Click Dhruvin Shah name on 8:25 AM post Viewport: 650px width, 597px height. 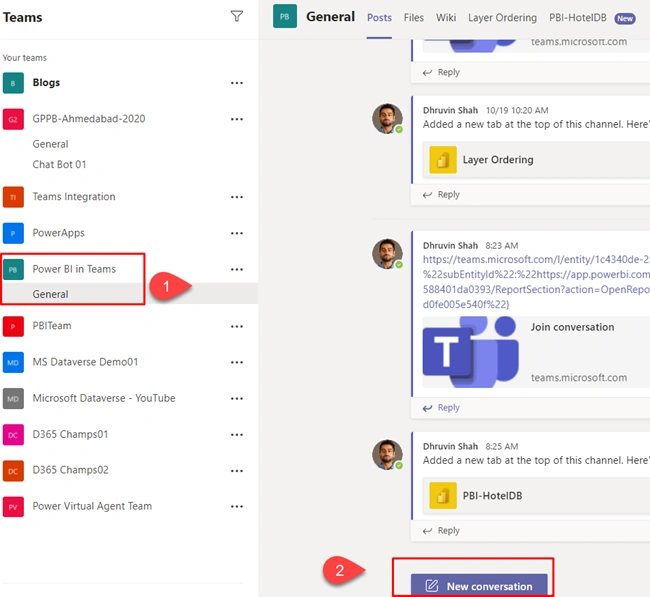pos(450,447)
